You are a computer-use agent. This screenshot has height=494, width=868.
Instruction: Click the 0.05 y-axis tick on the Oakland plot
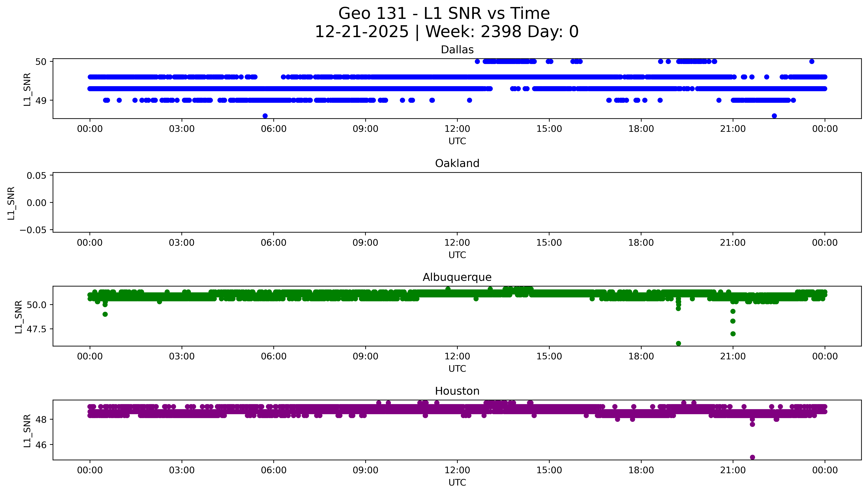coord(36,176)
